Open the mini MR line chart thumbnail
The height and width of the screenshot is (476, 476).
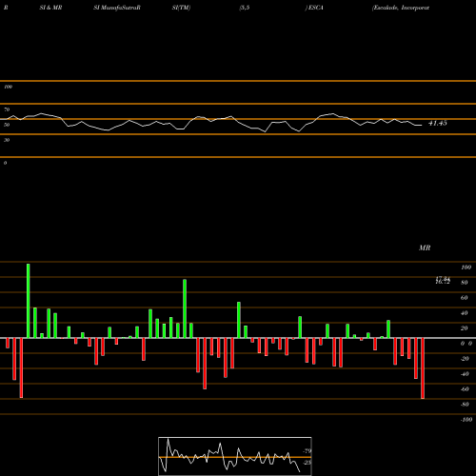coord(235,456)
